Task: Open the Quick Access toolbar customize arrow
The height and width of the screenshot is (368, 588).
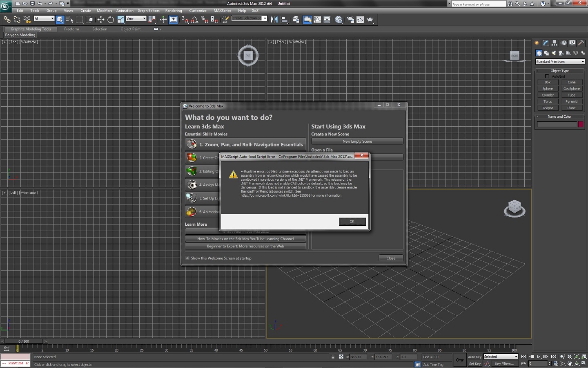Action: 68,4
